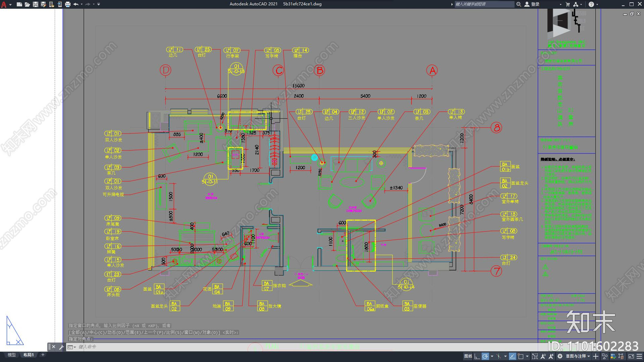
Task: Click the Save As icon
Action: 43,4
